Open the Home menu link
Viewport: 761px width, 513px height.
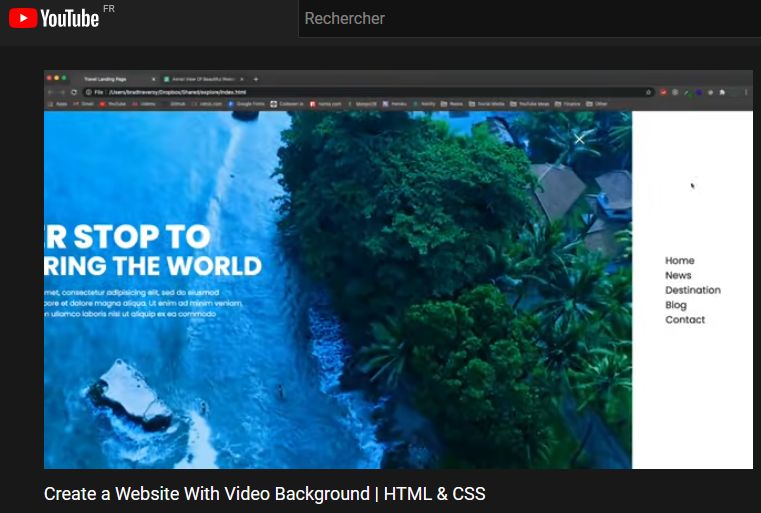tap(679, 261)
